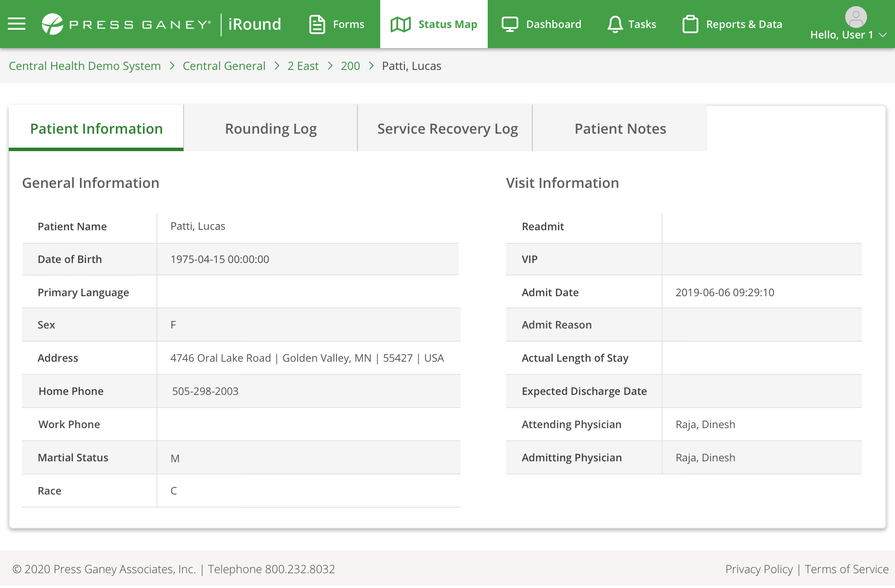Go to room 200 breadcrumb
The height and width of the screenshot is (588, 895).
(350, 66)
